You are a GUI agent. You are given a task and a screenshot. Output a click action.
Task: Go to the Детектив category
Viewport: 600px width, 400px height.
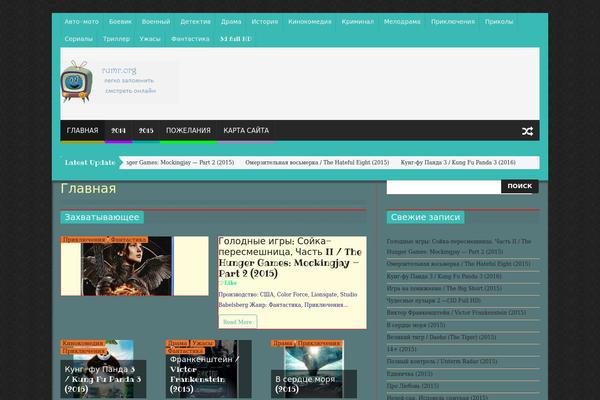(x=196, y=22)
